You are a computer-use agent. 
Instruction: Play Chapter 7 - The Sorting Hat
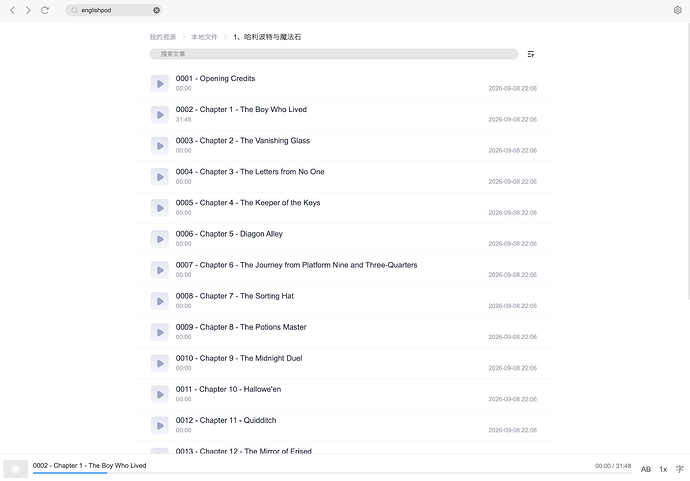pyautogui.click(x=160, y=301)
